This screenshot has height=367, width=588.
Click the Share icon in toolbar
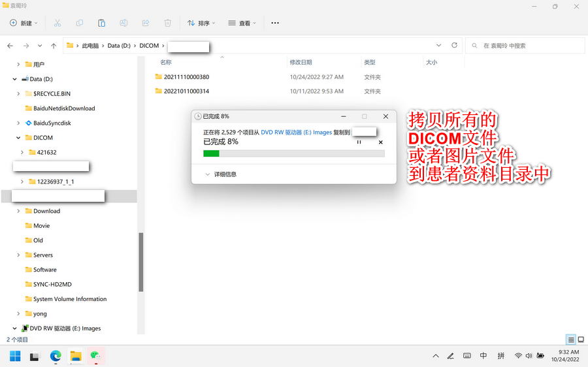pyautogui.click(x=146, y=23)
